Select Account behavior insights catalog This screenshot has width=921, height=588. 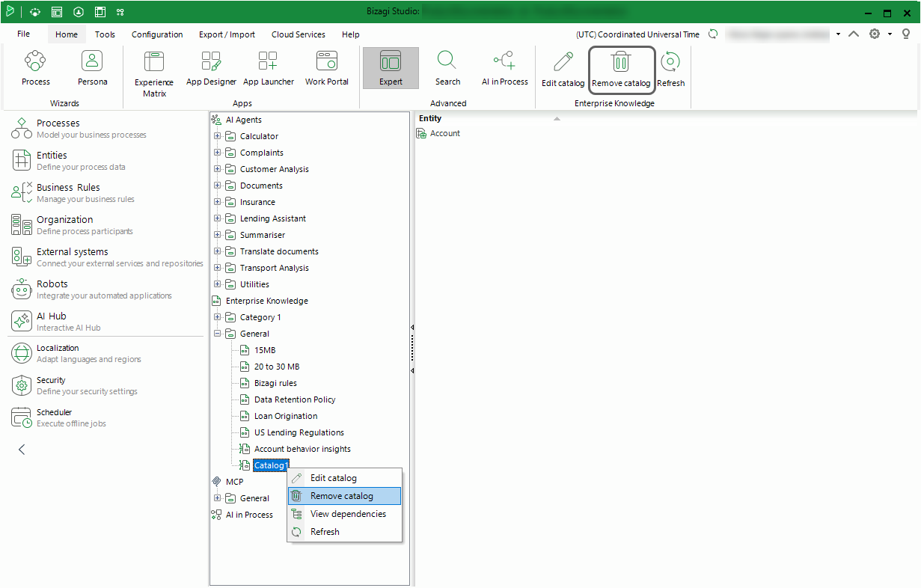click(x=302, y=449)
